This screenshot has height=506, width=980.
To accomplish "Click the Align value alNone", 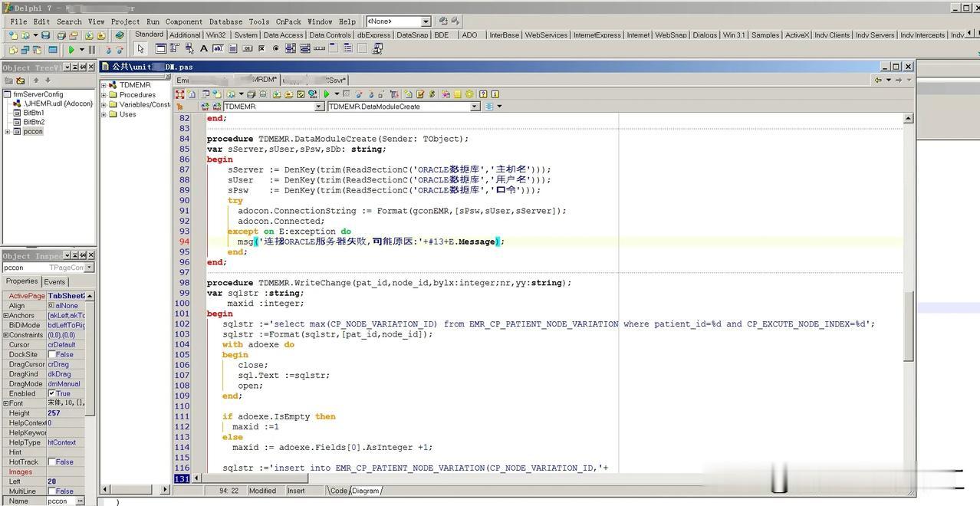I will 67,306.
